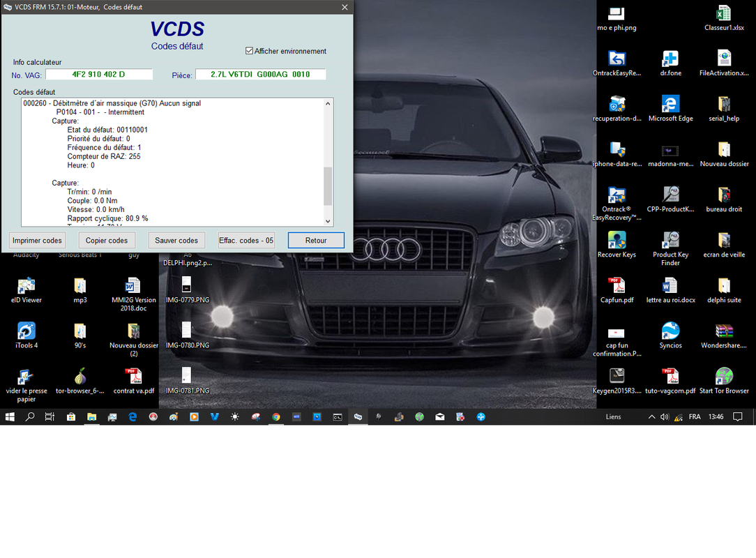756x558 pixels.
Task: Select the Capfun.pdf desktop icon
Action: [x=617, y=291]
